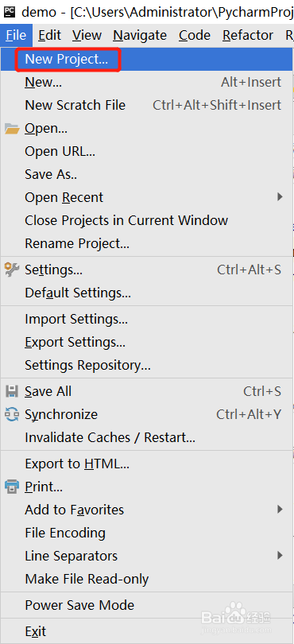Open the Edit menu
The height and width of the screenshot is (644, 294).
coord(50,35)
